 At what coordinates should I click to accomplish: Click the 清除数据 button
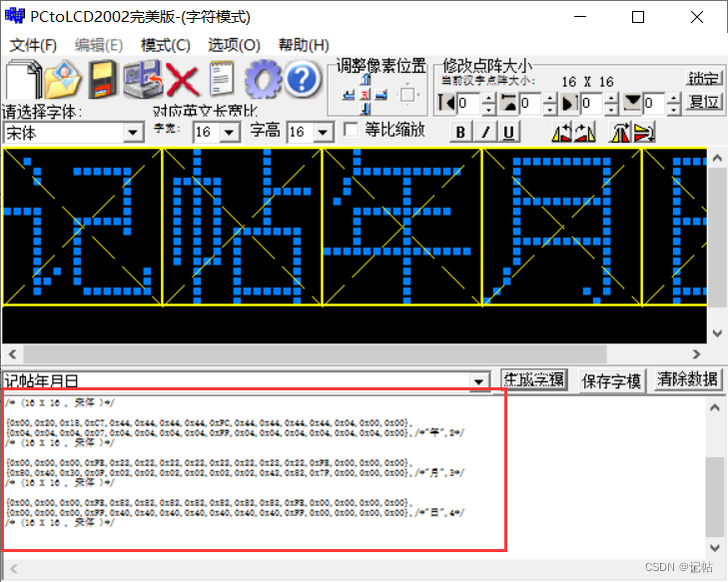[688, 380]
